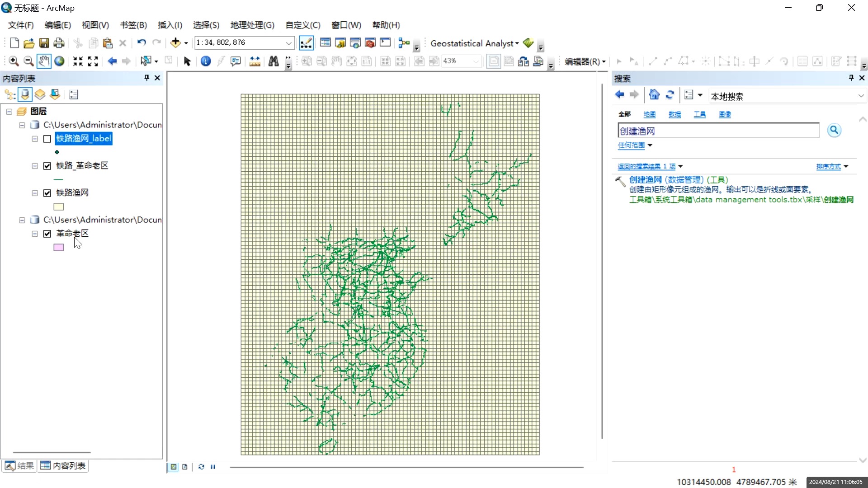Viewport: 868px width, 488px height.
Task: Open the Identify info tool
Action: (205, 61)
